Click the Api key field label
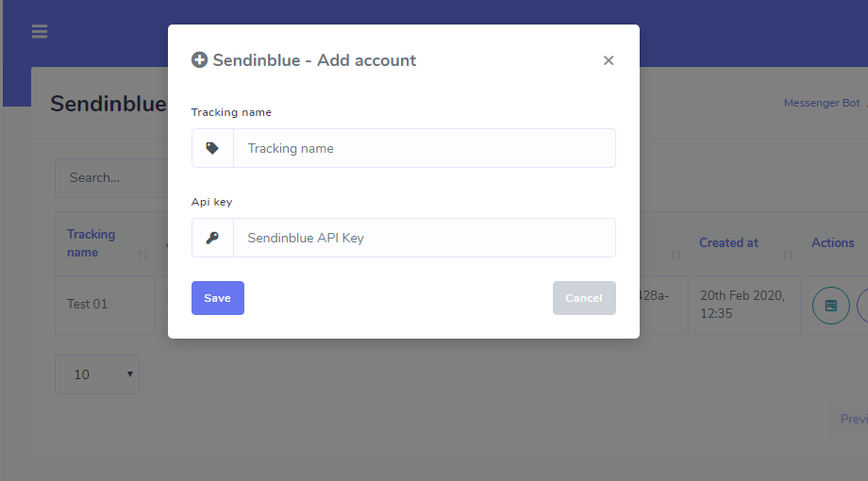 (x=211, y=202)
